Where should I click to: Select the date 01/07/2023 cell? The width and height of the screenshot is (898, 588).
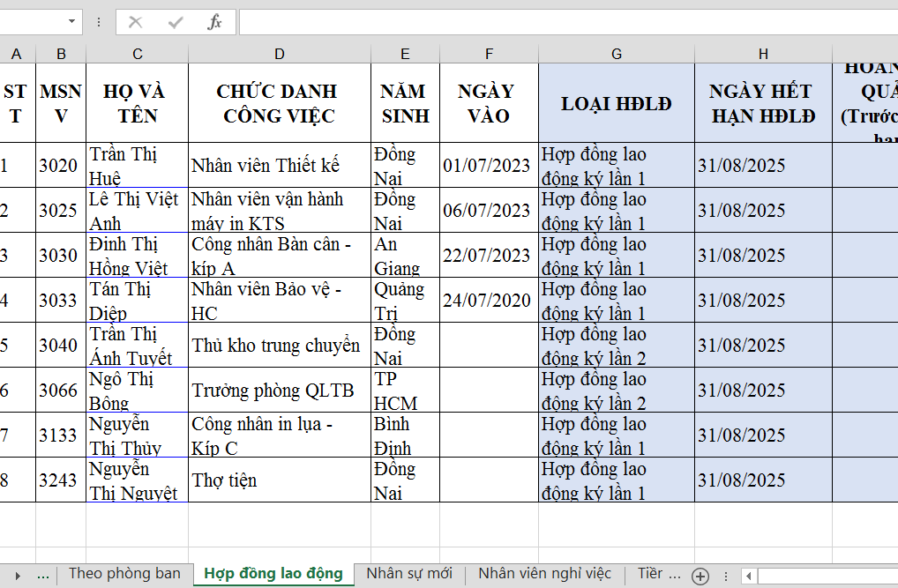click(x=489, y=165)
